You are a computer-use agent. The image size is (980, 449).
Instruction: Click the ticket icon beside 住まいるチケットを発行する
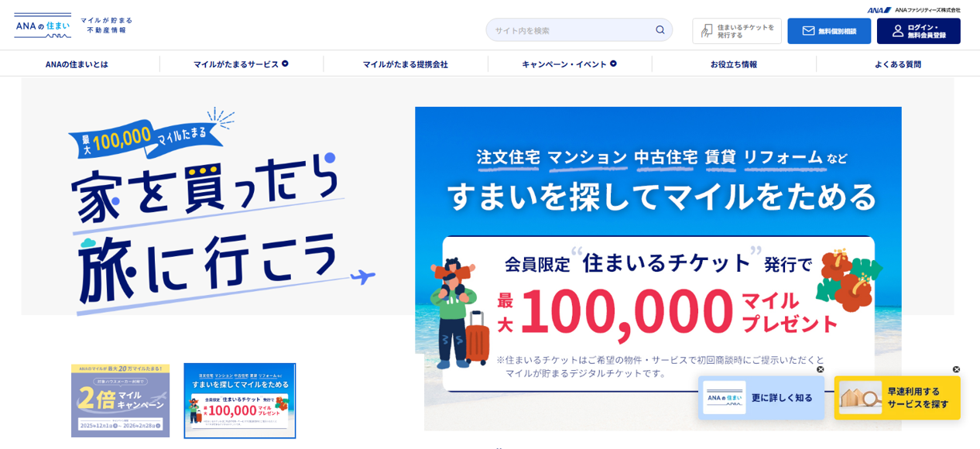tap(707, 31)
